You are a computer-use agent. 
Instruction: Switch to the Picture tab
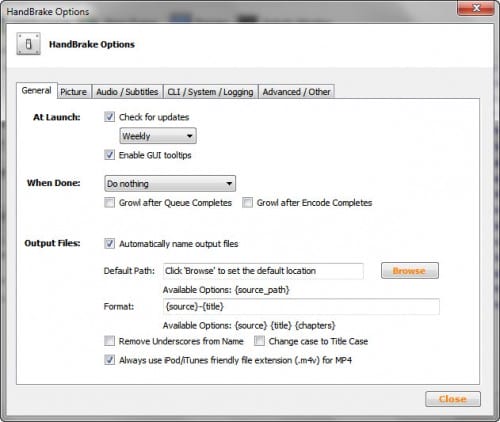[x=74, y=92]
